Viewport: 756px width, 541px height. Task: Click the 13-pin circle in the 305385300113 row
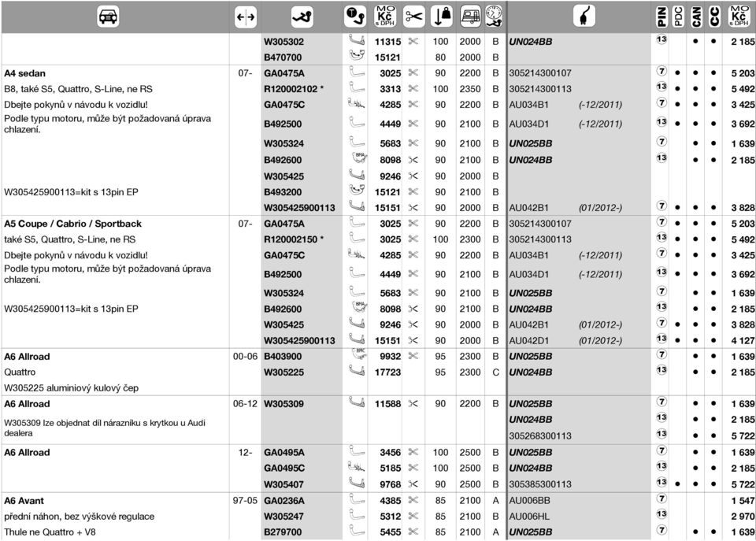tap(661, 482)
